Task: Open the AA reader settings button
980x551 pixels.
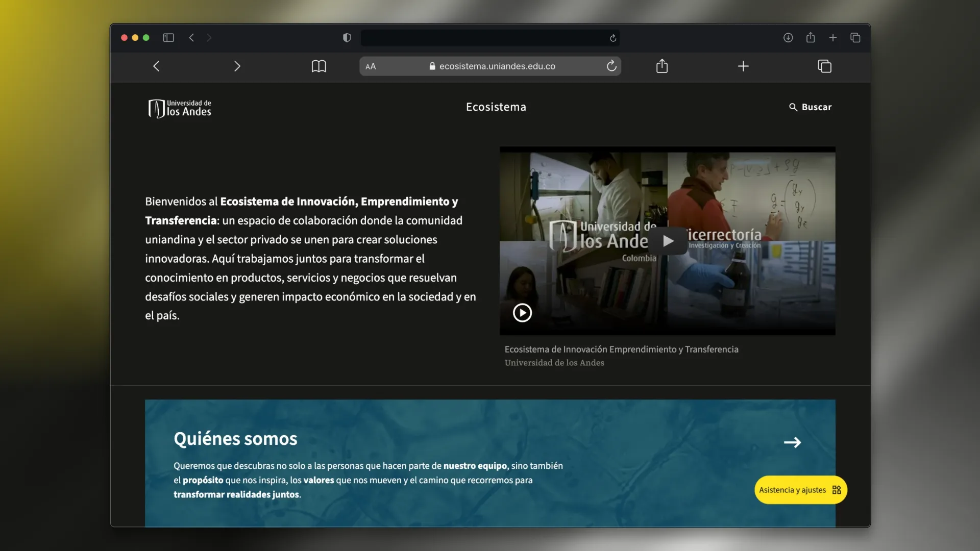Action: [x=371, y=66]
